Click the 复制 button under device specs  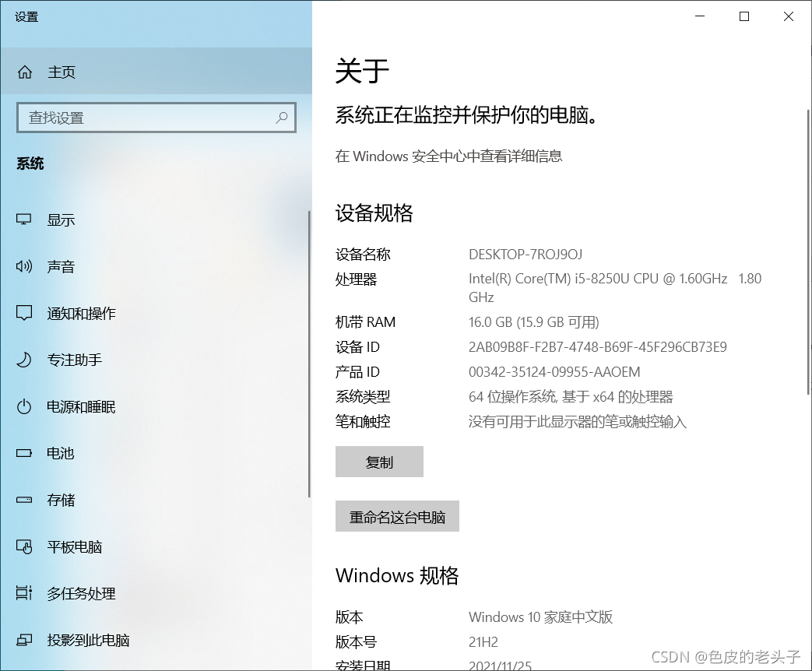pyautogui.click(x=379, y=462)
